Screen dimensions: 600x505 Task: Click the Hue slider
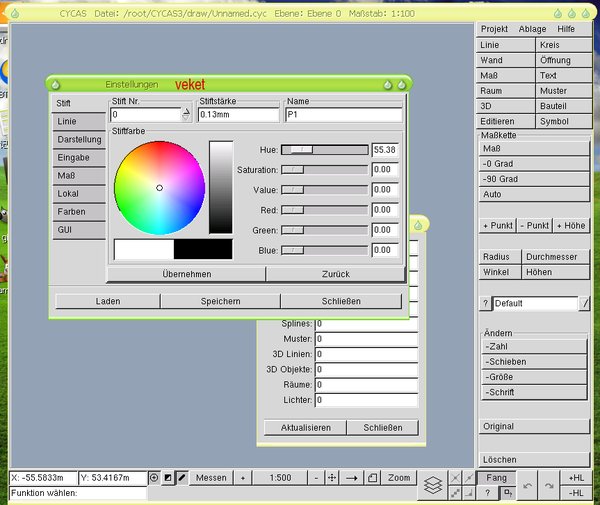click(x=324, y=149)
